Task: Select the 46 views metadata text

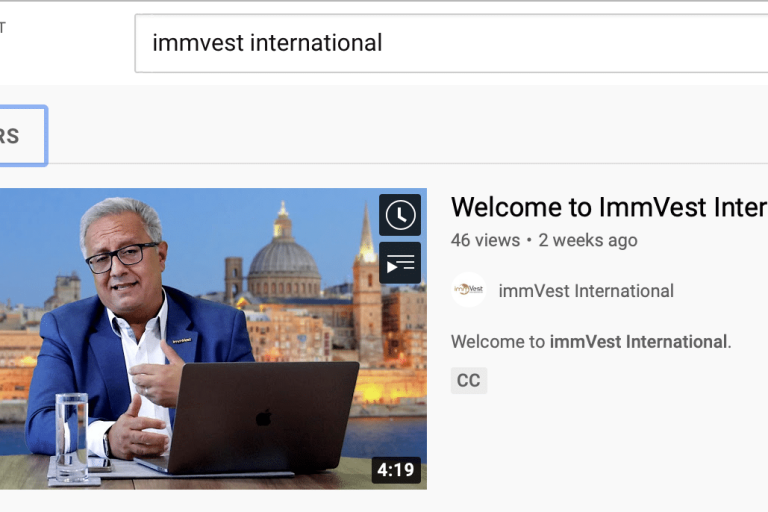Action: pyautogui.click(x=485, y=240)
